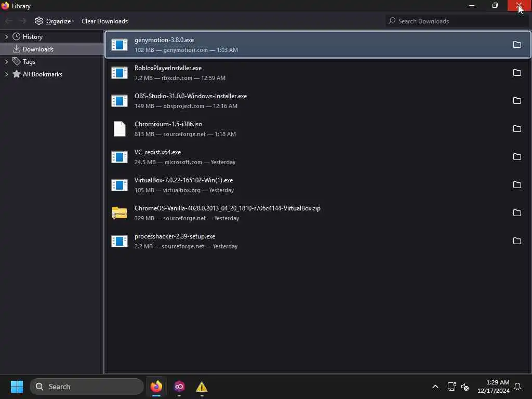Click the processhacker setup file type icon
Viewport: 532px width, 399px height.
[119, 241]
